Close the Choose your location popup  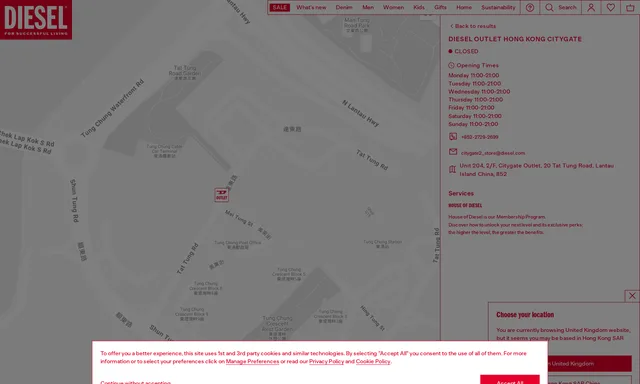pos(632,296)
